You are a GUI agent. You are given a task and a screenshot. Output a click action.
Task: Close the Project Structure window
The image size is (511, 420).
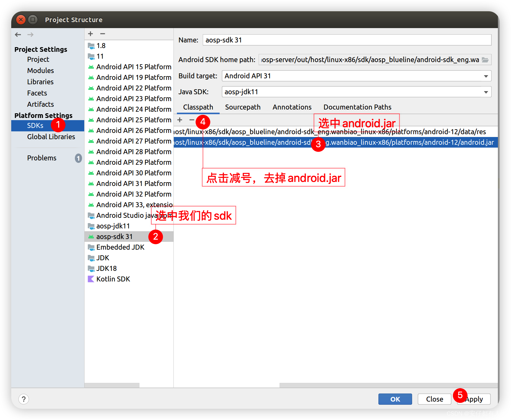click(21, 20)
